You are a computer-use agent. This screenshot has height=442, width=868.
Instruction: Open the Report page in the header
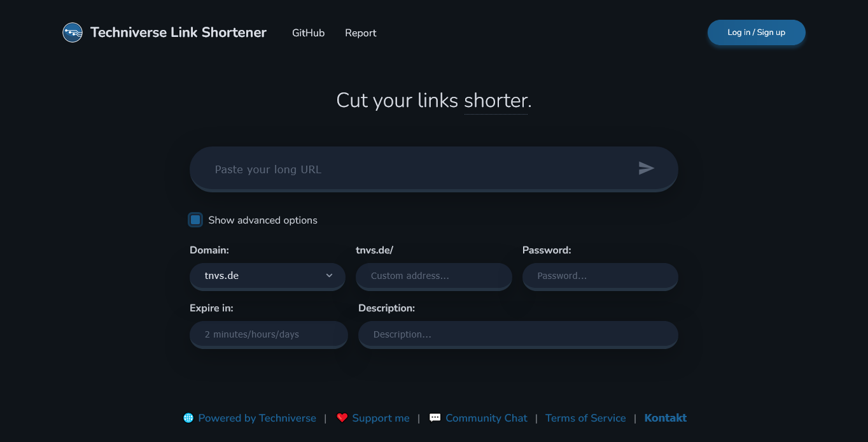coord(361,32)
